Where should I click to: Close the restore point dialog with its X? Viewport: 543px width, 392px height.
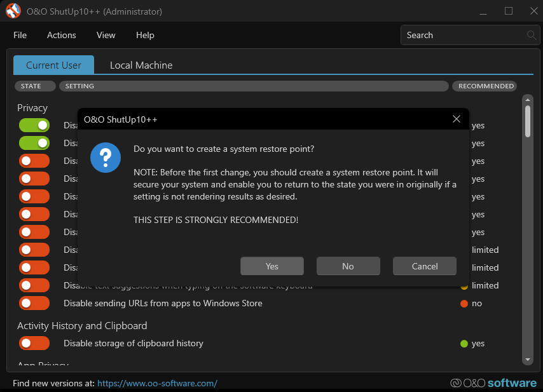(457, 119)
